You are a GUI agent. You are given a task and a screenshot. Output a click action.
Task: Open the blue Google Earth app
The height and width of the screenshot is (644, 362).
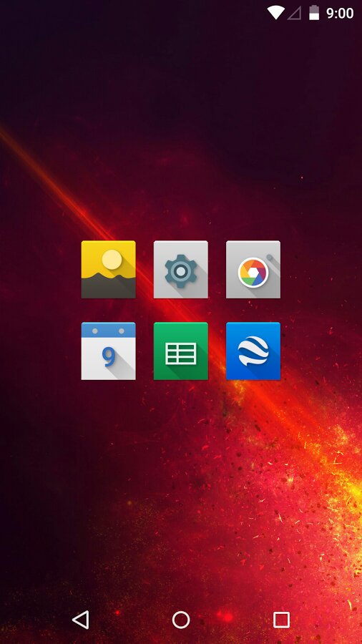click(253, 351)
